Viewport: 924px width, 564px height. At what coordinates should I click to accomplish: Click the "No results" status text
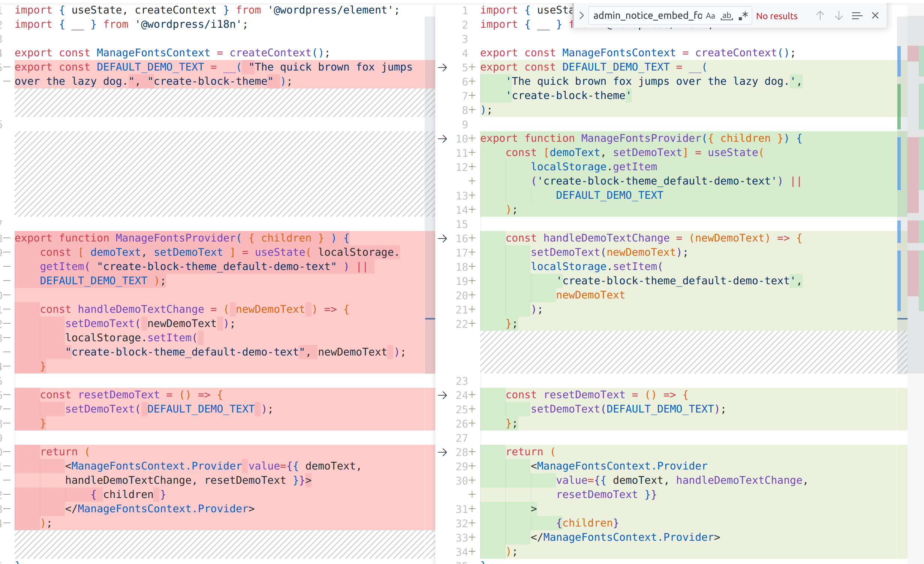click(x=777, y=16)
